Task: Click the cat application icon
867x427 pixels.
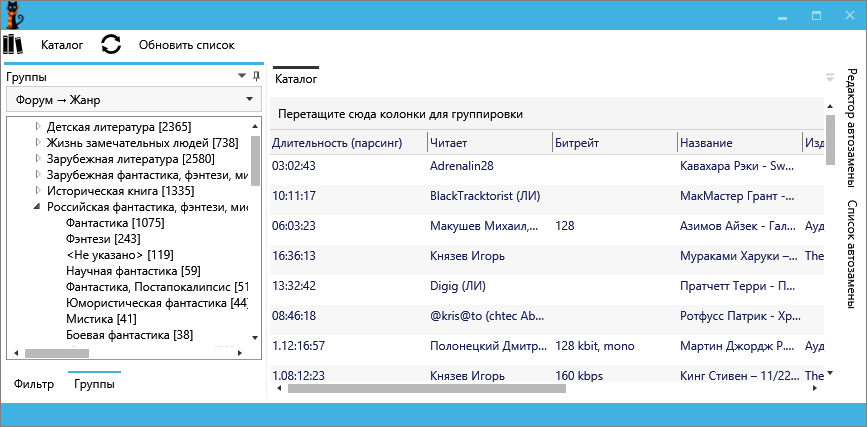Action: coord(14,15)
